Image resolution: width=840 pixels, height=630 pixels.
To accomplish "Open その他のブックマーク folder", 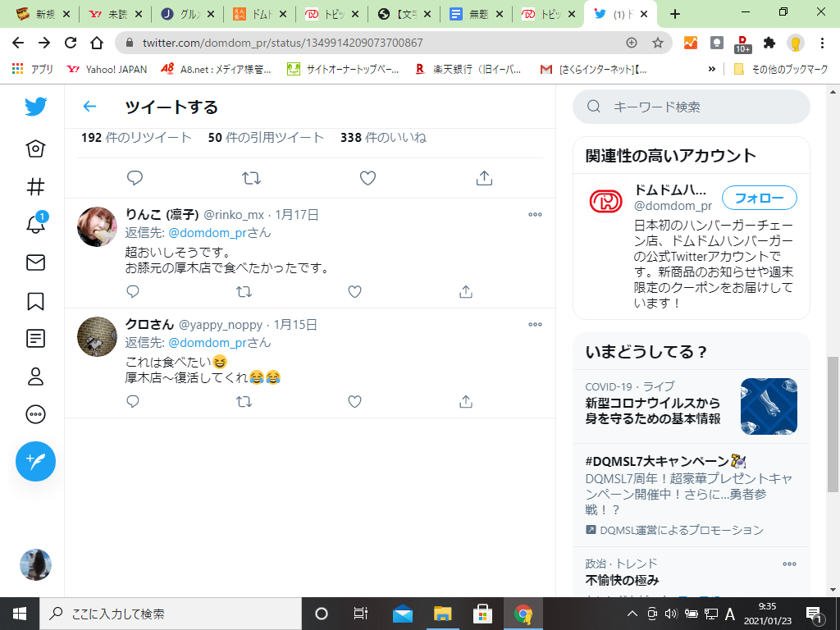I will (781, 69).
